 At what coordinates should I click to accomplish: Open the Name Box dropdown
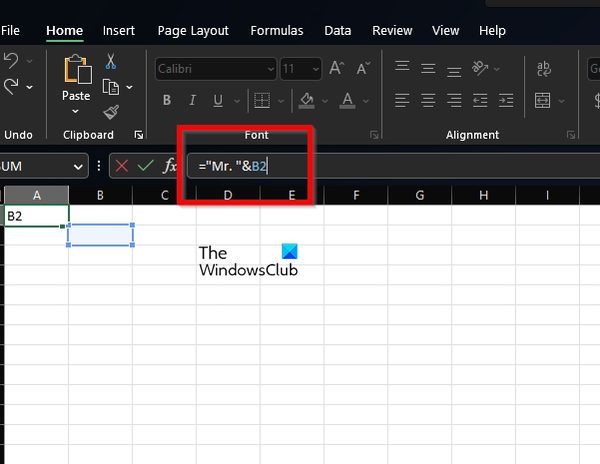click(x=78, y=167)
